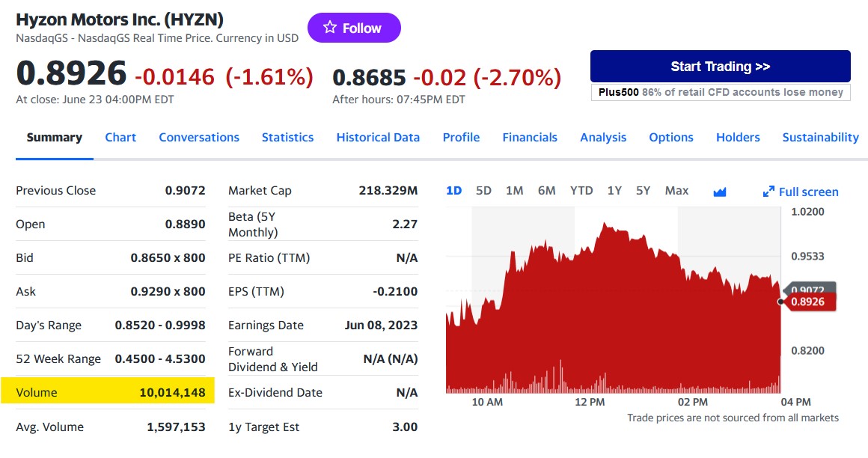868x458 pixels.
Task: Show the Max chart range
Action: click(676, 191)
